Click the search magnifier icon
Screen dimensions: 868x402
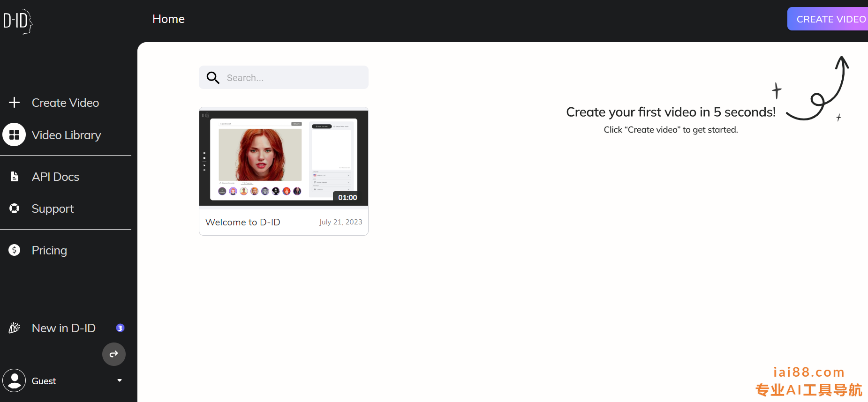coord(213,77)
